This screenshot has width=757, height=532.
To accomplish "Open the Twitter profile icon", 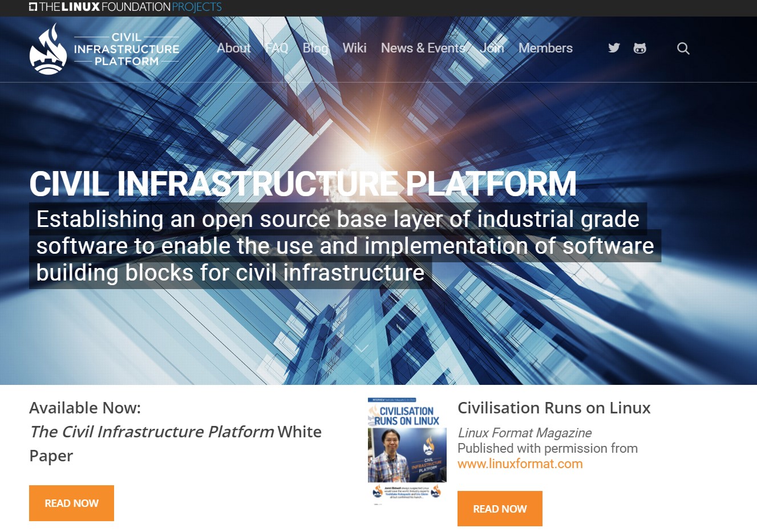I will [x=614, y=48].
